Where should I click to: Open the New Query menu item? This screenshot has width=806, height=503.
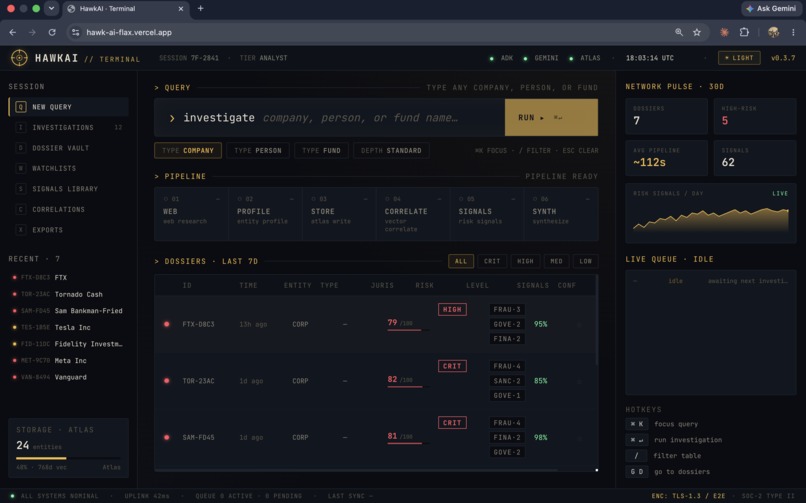point(68,107)
